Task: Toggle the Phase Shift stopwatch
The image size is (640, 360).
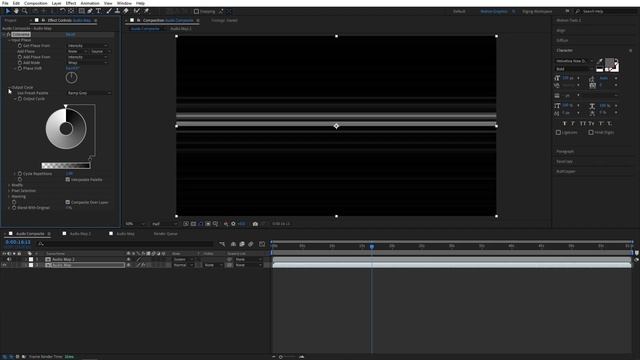Action: (20, 68)
